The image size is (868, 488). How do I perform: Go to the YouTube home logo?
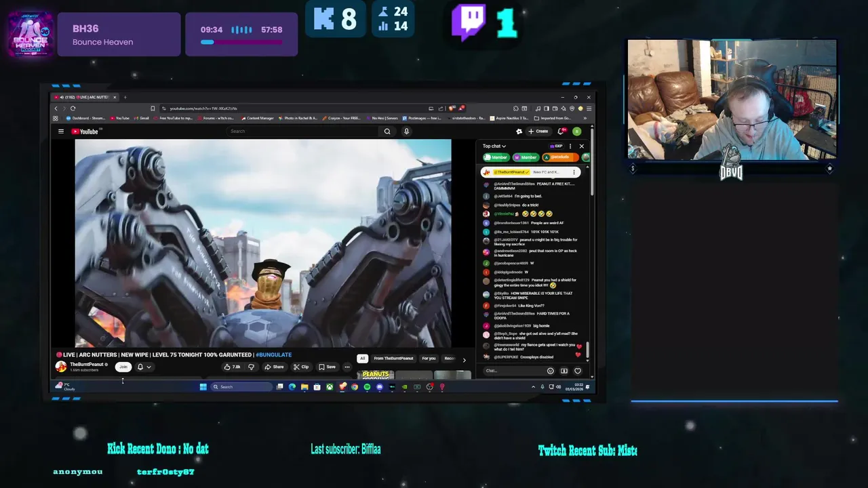pos(85,131)
